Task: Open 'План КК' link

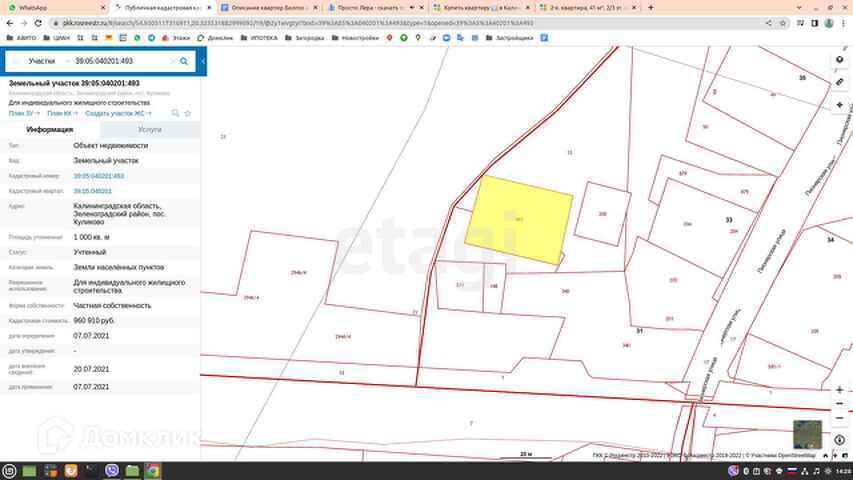Action: click(x=62, y=113)
